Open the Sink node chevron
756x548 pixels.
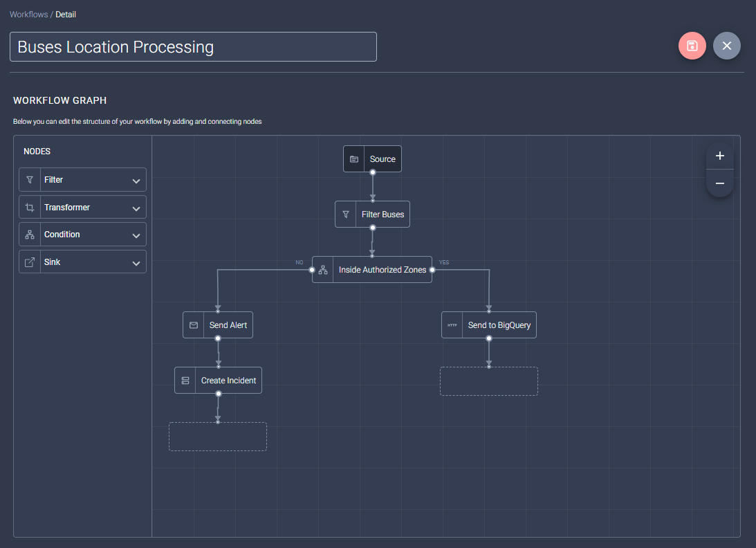(136, 263)
